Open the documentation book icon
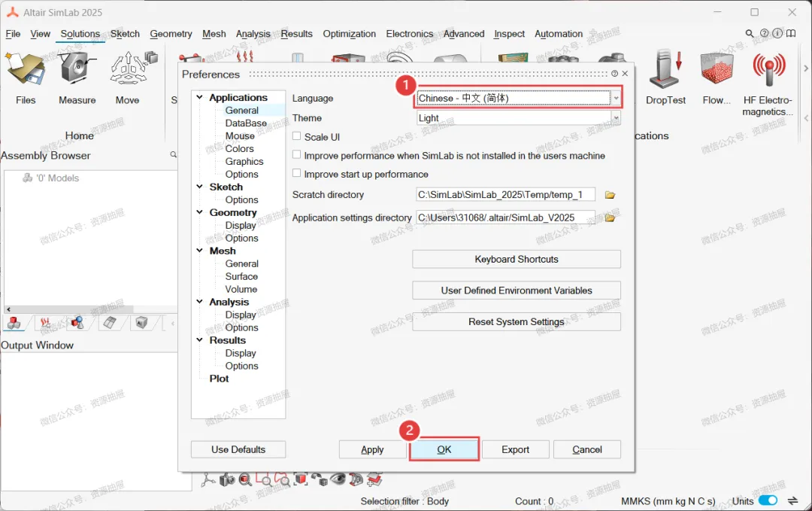The image size is (812, 511). tap(791, 34)
